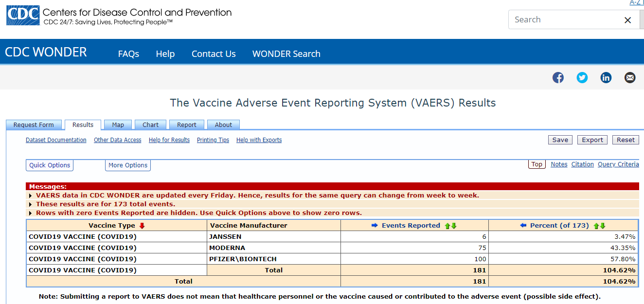Viewport: 644px width, 304px height.
Task: Open the About tab
Action: click(x=223, y=125)
